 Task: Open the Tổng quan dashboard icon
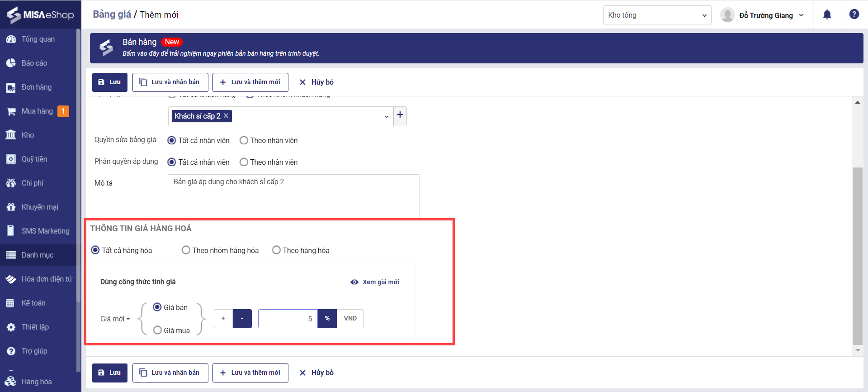click(11, 39)
